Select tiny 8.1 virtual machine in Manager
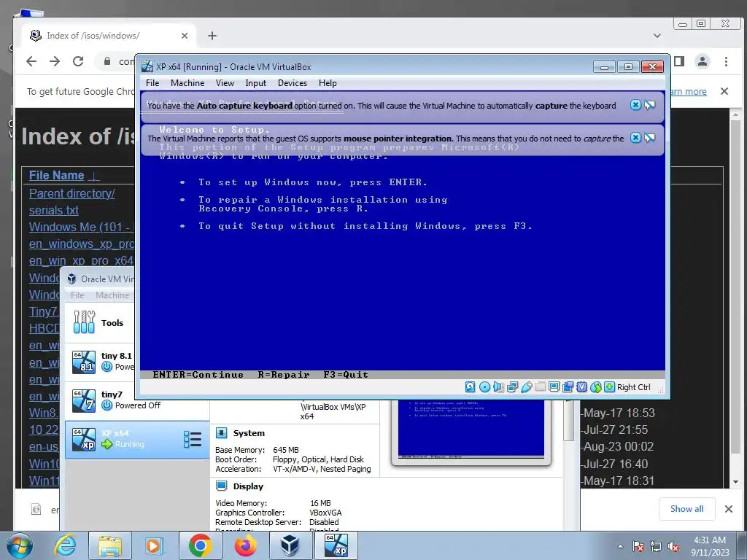The image size is (747, 560). point(100,362)
